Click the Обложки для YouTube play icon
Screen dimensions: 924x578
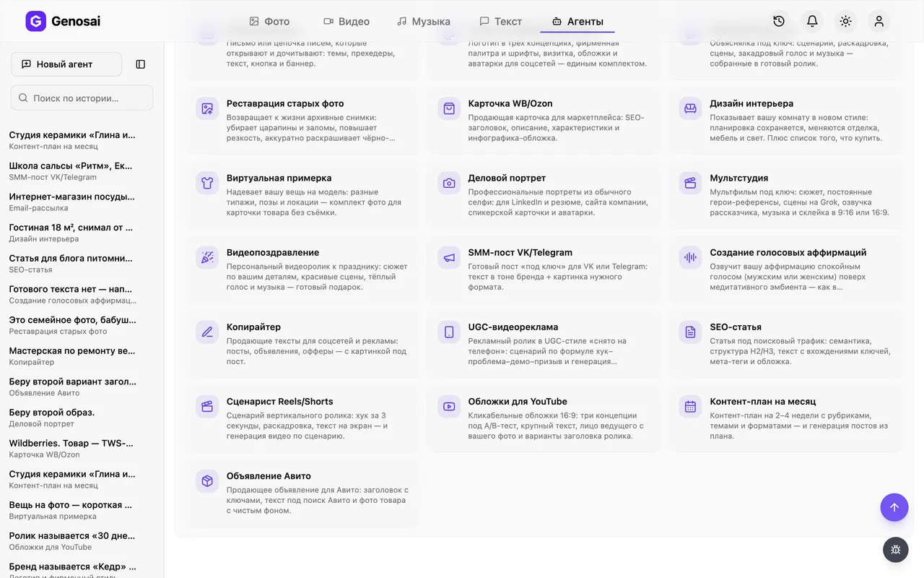pyautogui.click(x=449, y=406)
